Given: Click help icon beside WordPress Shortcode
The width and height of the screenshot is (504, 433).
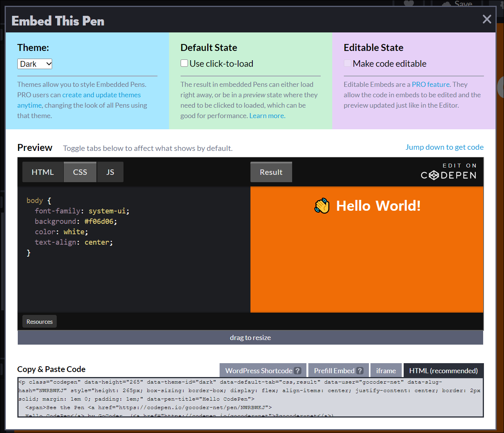Looking at the screenshot, I should coord(298,370).
